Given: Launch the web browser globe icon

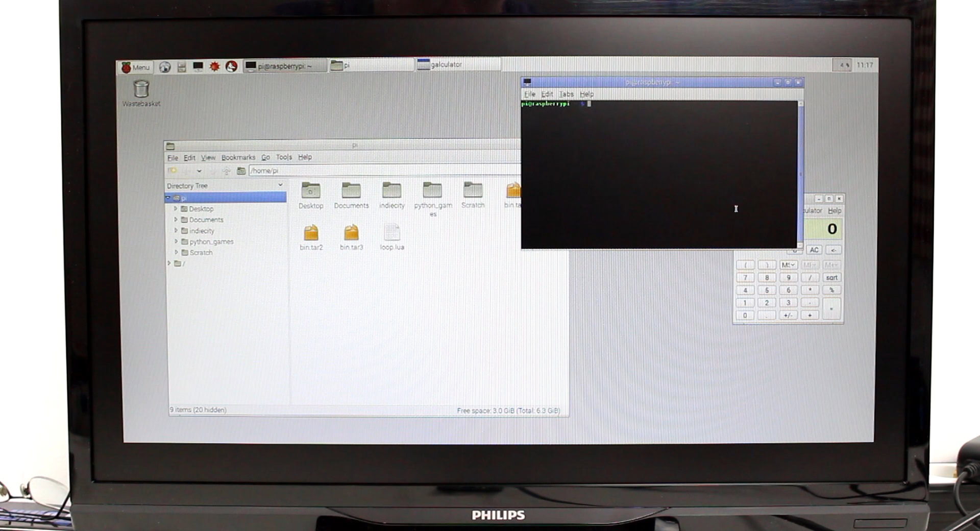Looking at the screenshot, I should (164, 67).
